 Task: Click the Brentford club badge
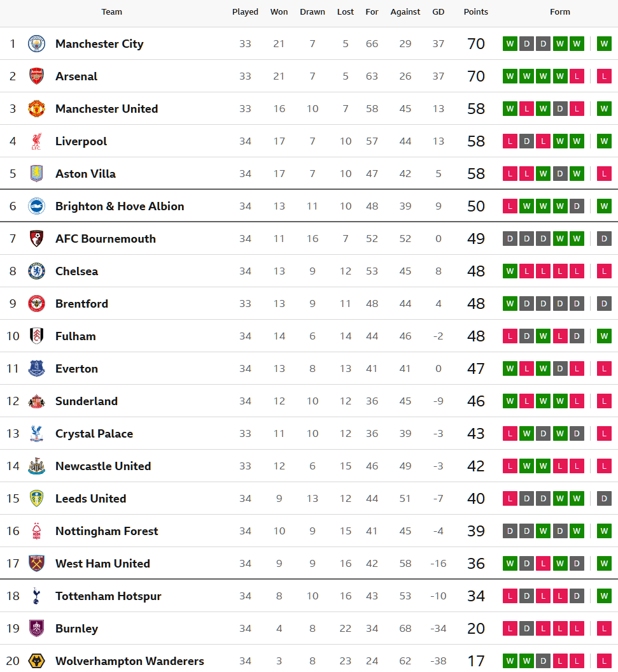(36, 304)
